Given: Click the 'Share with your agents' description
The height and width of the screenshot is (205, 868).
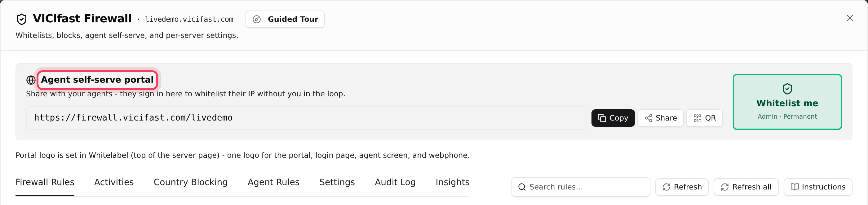Looking at the screenshot, I should coord(186,94).
